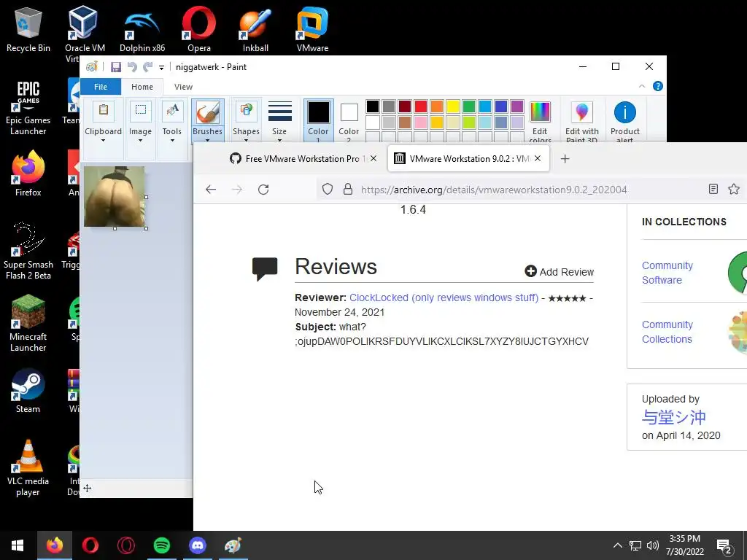Open Paint help question mark icon
The height and width of the screenshot is (560, 747).
(658, 86)
